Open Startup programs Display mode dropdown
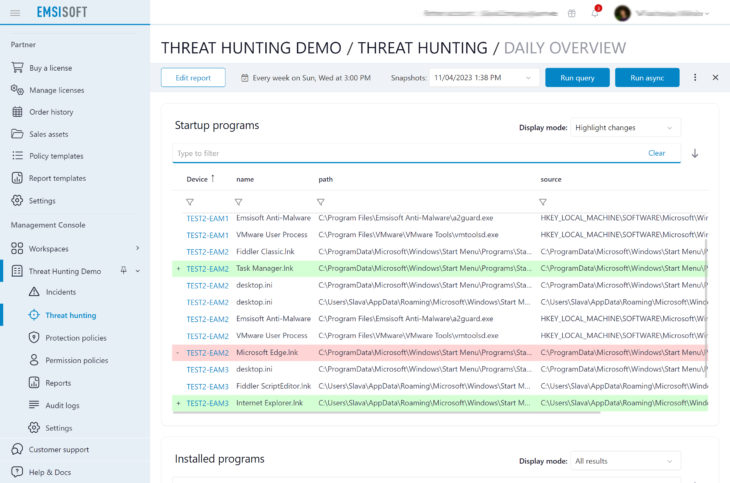The image size is (730, 483). (x=625, y=128)
